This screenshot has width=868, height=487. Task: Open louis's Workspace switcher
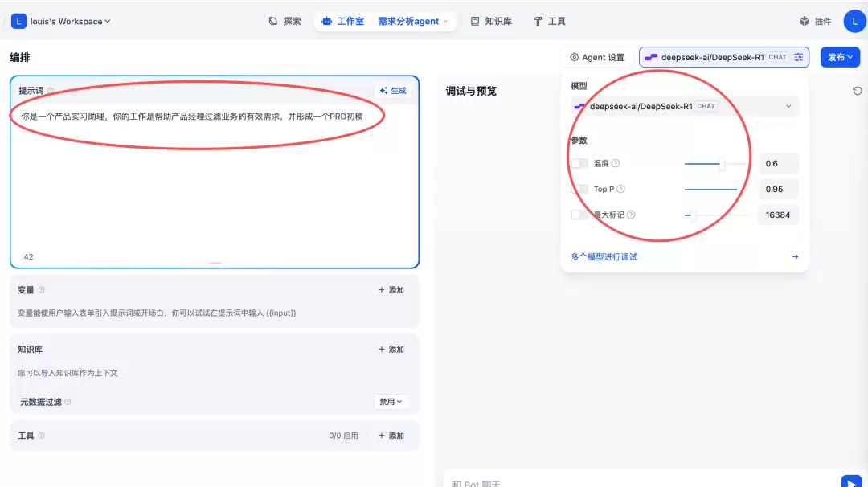70,21
